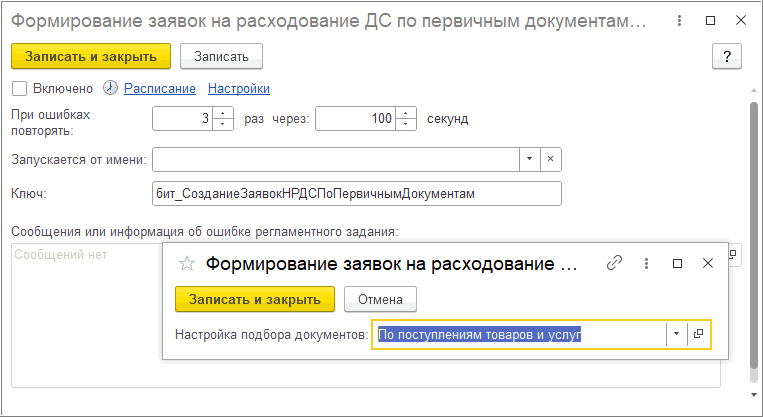Click the star favorite icon in dialog
Screen dimensions: 763x417
click(185, 263)
